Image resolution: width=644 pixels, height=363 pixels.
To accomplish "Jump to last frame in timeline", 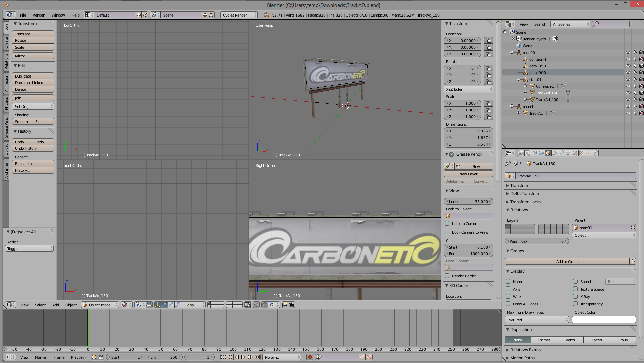I will [x=257, y=357].
